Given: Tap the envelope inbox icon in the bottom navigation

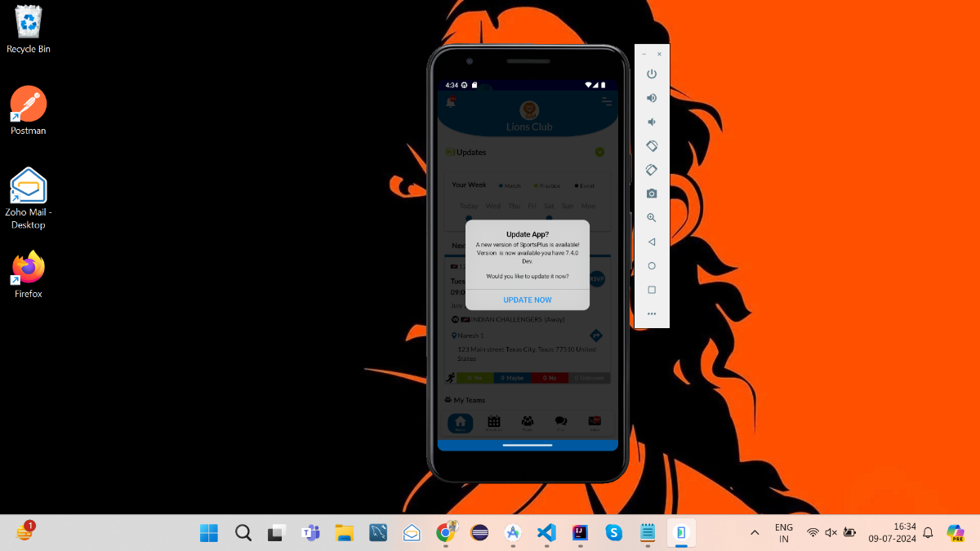Looking at the screenshot, I should (x=595, y=423).
